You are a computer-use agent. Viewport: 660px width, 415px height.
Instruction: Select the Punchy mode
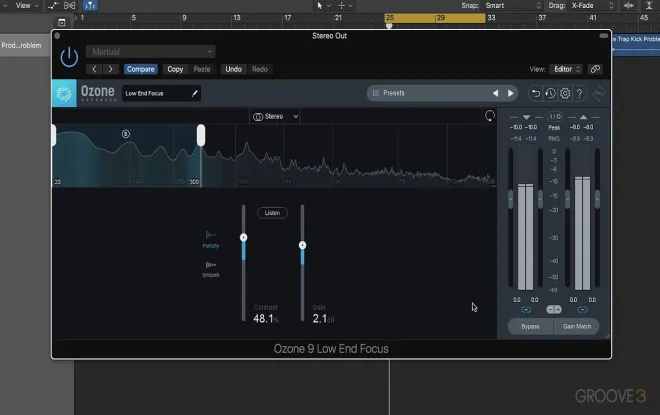point(210,239)
